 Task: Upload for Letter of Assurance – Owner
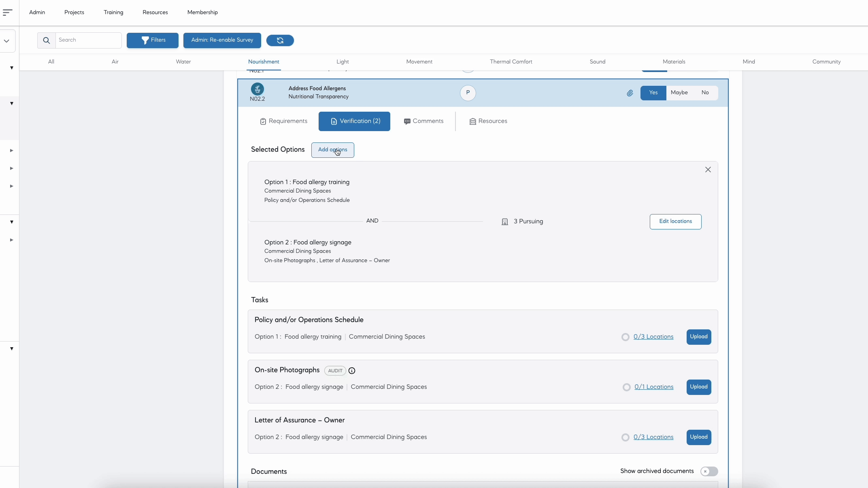(699, 437)
